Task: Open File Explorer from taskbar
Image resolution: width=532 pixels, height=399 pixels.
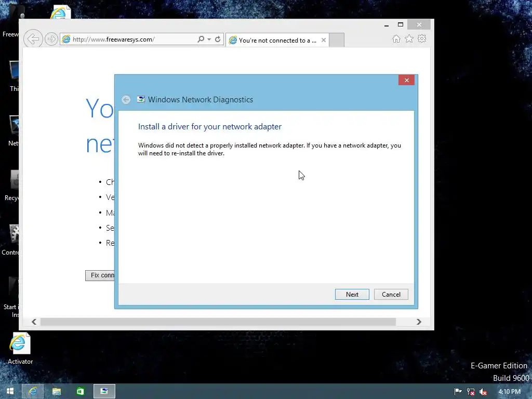Action: click(x=57, y=391)
